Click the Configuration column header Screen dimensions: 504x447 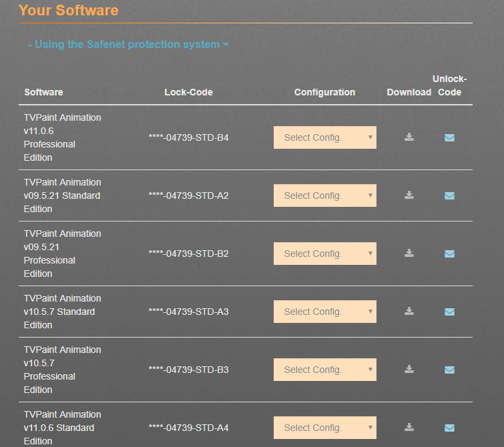[324, 92]
